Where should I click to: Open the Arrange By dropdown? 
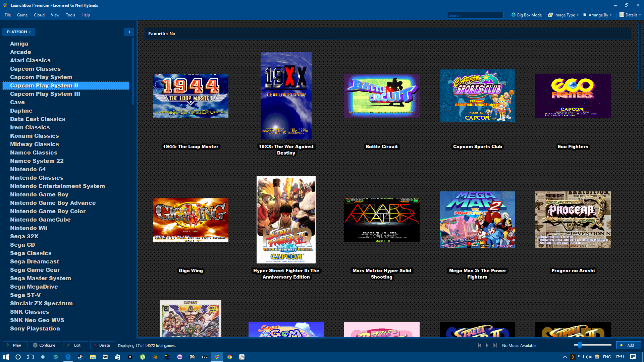tap(597, 15)
